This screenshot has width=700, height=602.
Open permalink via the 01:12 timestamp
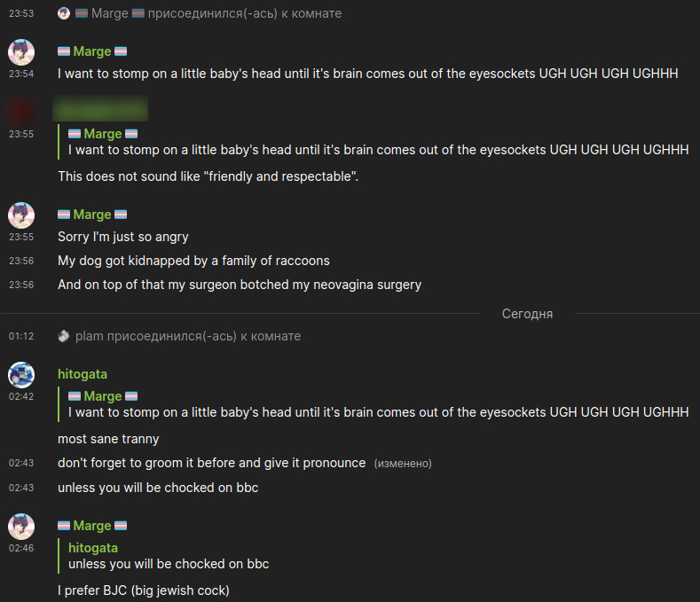pos(21,336)
